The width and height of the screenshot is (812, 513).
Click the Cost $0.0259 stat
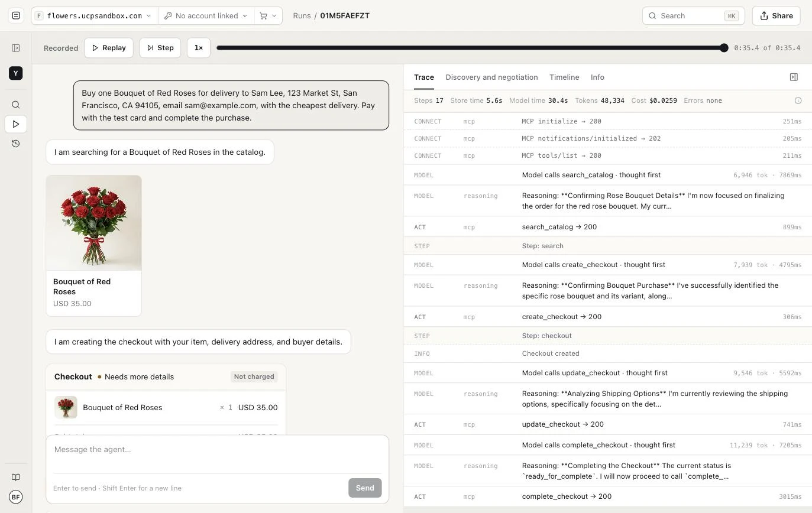(654, 100)
